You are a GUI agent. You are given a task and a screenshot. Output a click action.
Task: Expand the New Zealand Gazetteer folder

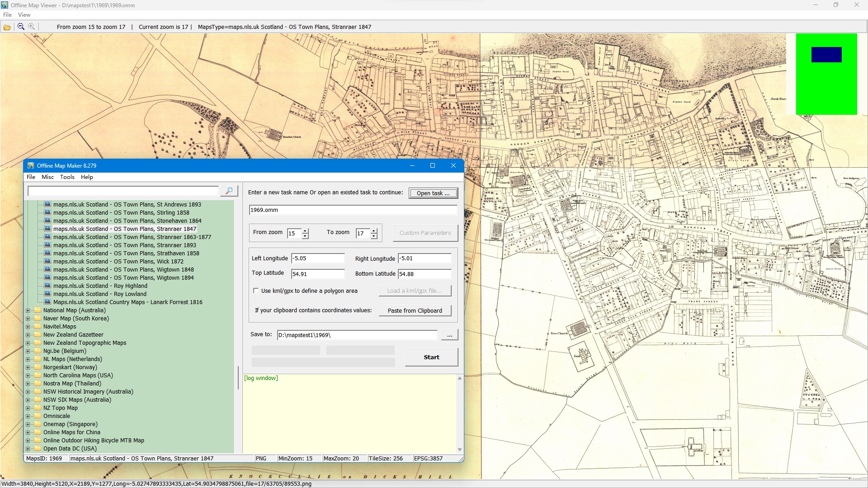click(x=28, y=335)
